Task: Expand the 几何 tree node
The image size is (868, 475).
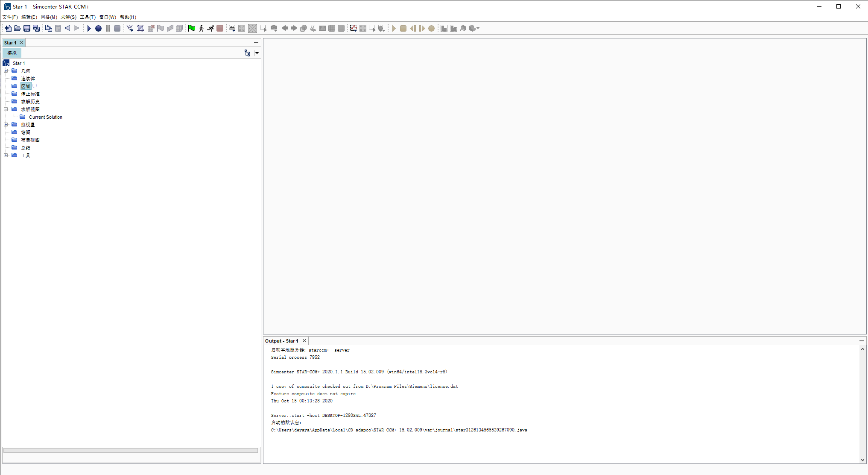Action: [6, 71]
